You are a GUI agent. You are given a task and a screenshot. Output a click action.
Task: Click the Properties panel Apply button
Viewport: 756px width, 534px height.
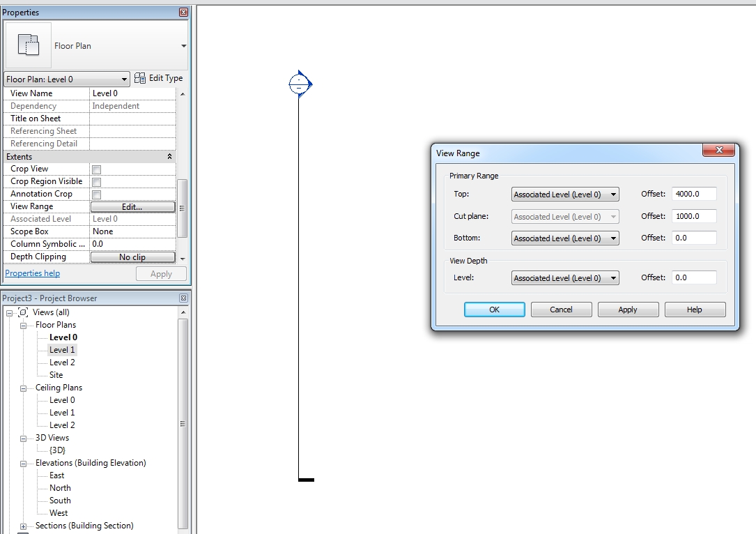[x=161, y=274]
